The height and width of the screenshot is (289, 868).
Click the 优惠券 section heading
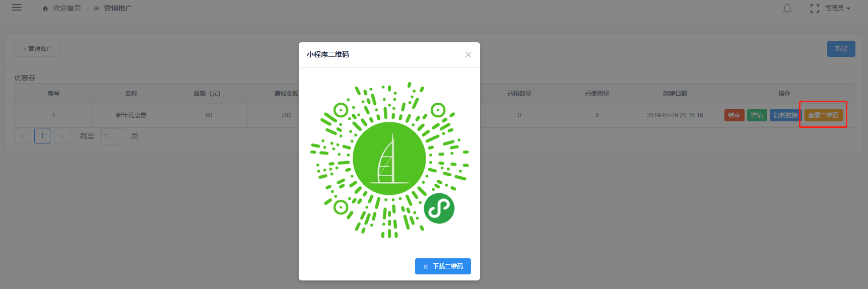[x=25, y=78]
